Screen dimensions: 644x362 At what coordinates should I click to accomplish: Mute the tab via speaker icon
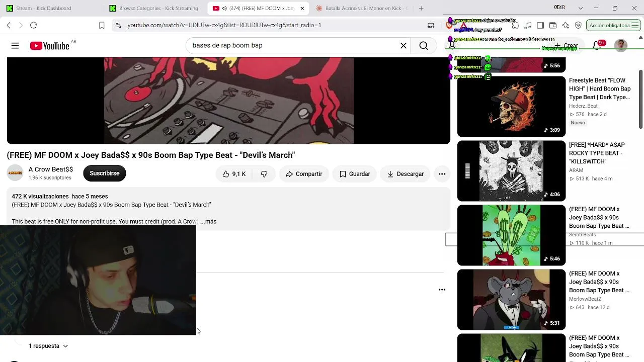tap(224, 8)
